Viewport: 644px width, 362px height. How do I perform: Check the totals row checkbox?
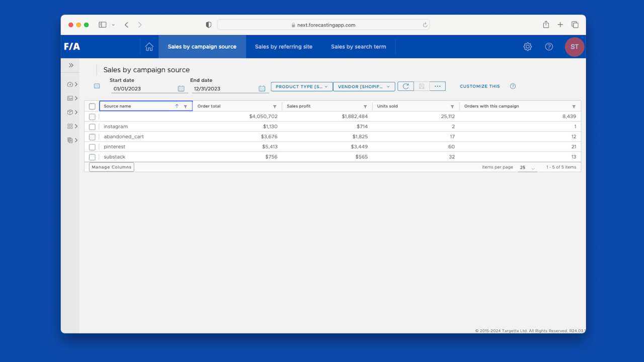coord(92,117)
